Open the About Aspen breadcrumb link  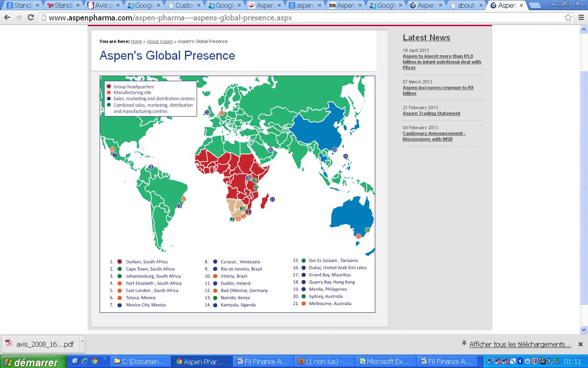160,41
